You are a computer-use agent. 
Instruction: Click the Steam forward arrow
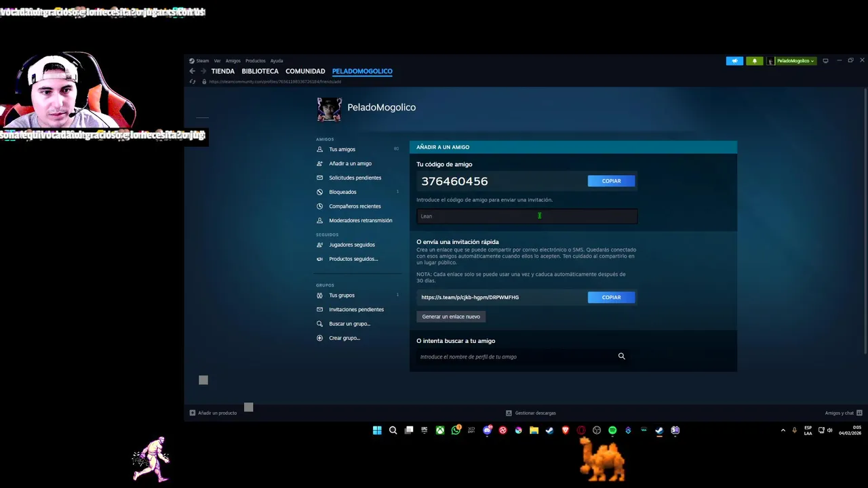203,71
